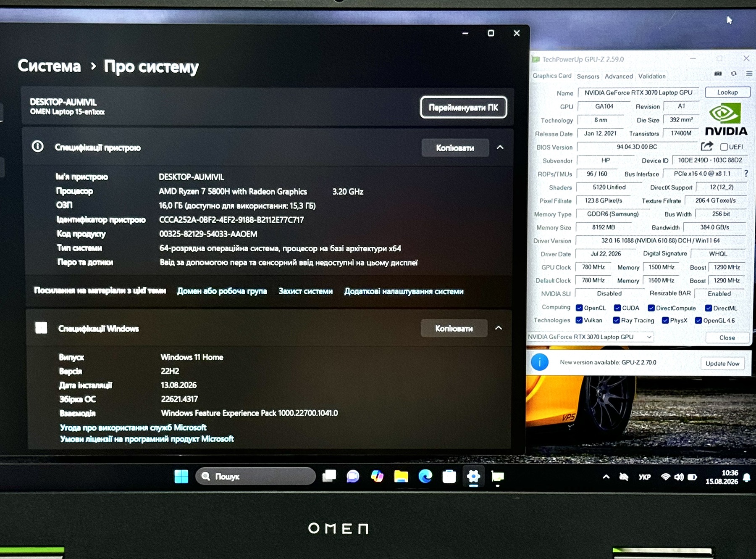Toggle the CUDA checkbox
This screenshot has width=756, height=559.
tap(617, 308)
